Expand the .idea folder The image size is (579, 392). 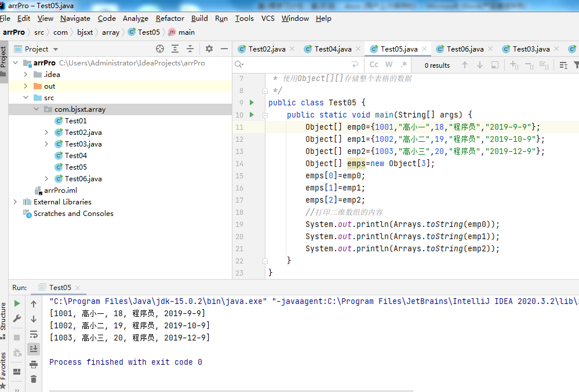tap(26, 75)
